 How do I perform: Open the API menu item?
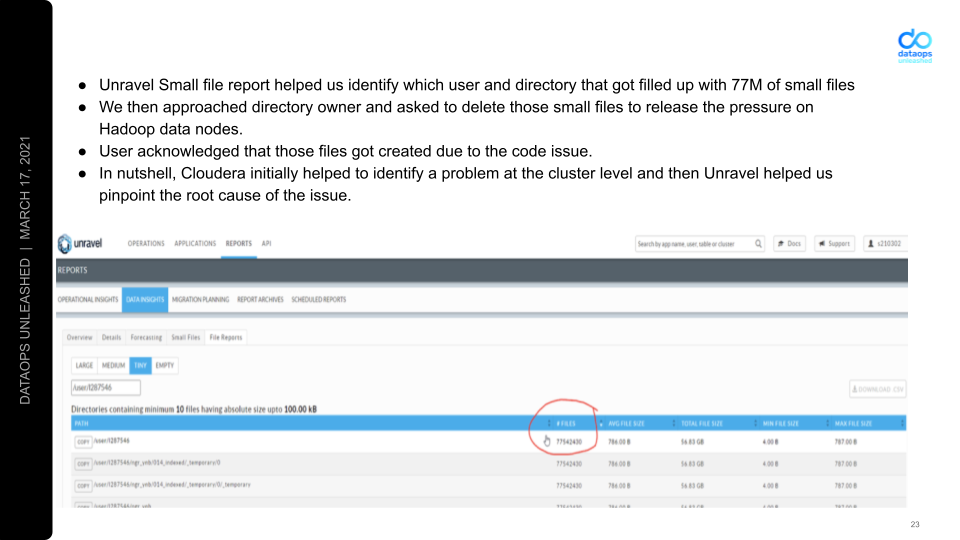pyautogui.click(x=266, y=244)
